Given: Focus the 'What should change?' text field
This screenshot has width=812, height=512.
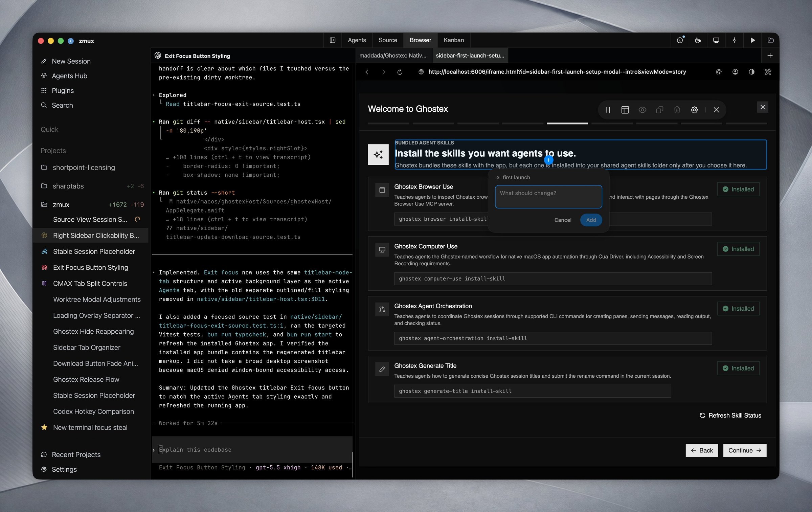Looking at the screenshot, I should point(548,197).
